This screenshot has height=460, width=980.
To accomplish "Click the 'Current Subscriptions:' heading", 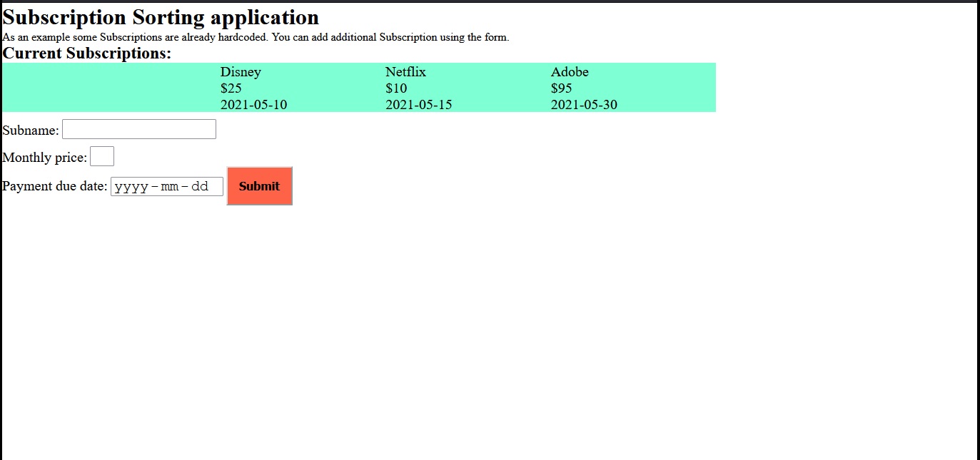I will pos(87,53).
